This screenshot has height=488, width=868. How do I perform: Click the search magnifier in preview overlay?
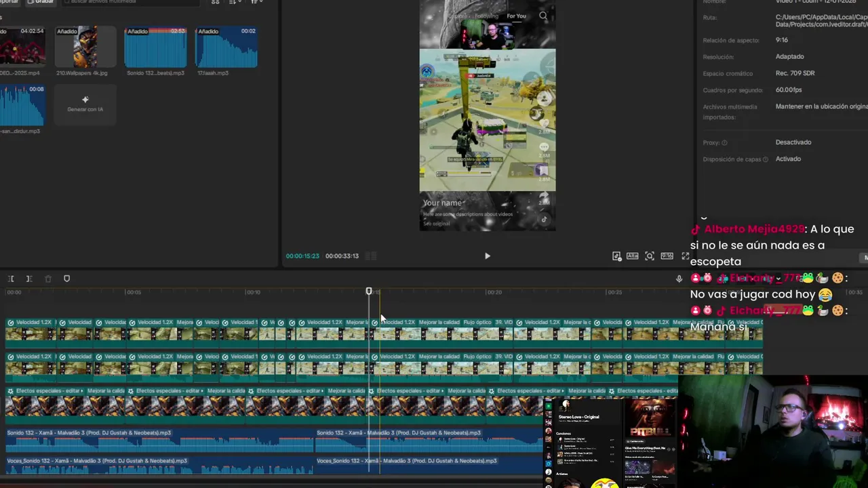(x=543, y=16)
